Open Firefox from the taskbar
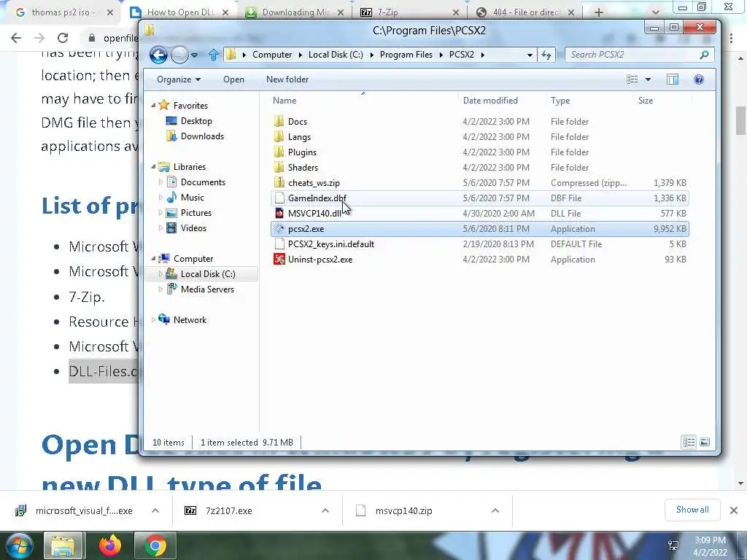Screen dimensions: 747x560 (x=110, y=545)
